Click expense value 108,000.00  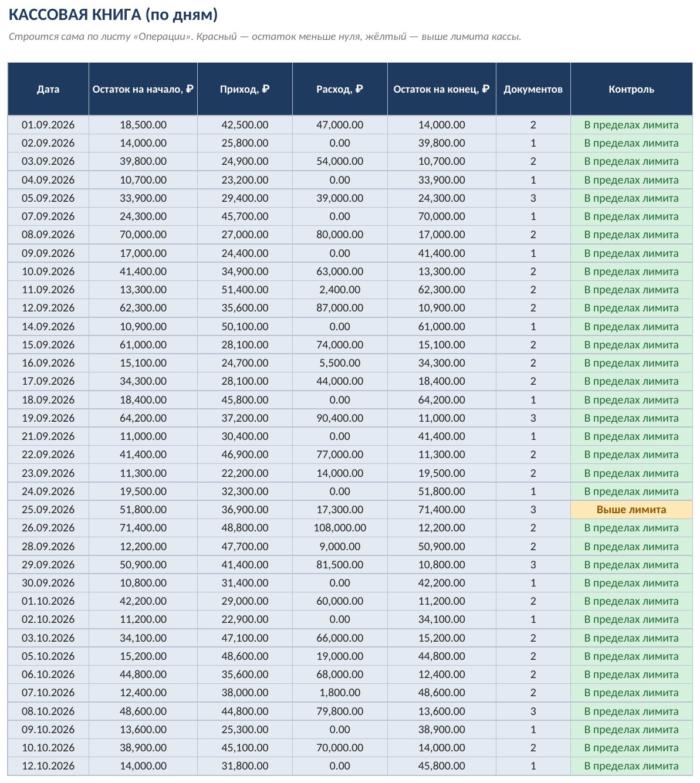340,528
